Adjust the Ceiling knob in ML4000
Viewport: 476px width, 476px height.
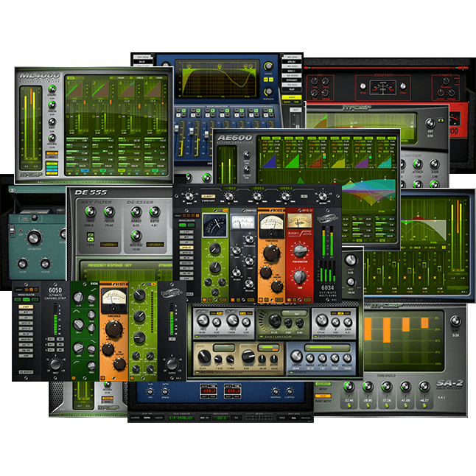52,89
